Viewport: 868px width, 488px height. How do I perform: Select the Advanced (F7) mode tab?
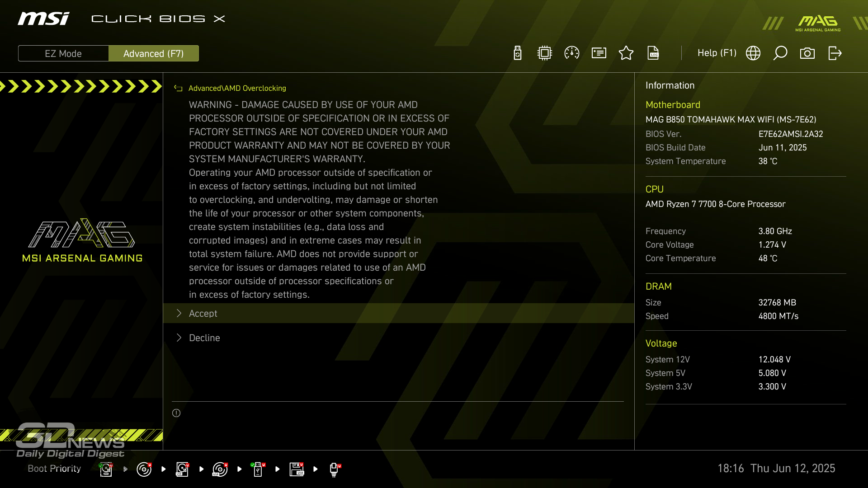click(154, 53)
